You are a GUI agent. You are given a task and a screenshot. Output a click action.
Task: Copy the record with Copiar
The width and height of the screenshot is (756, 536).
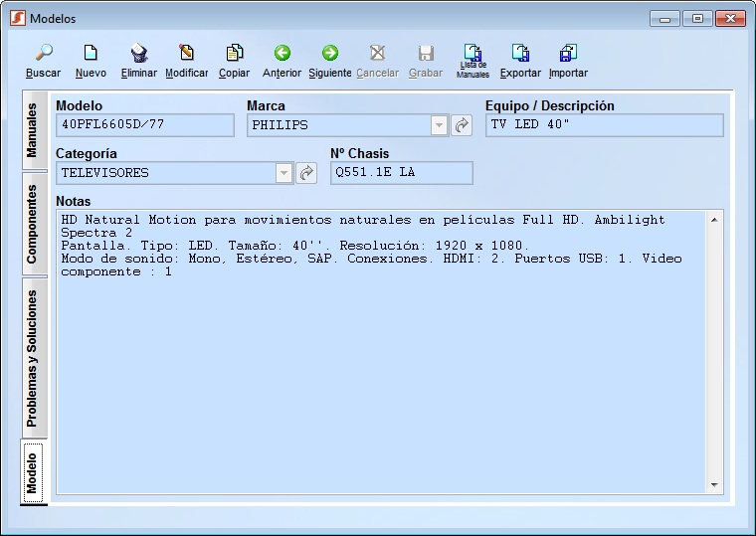(235, 55)
